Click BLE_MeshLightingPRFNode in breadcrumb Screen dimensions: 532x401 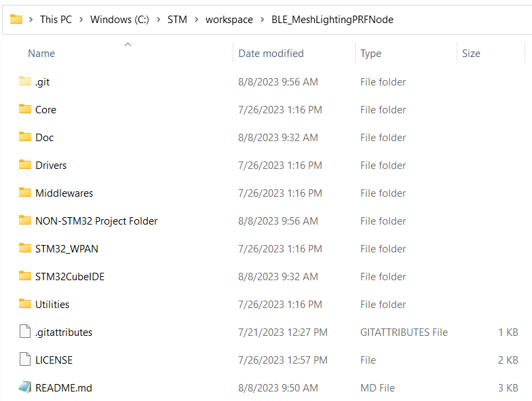coord(332,20)
